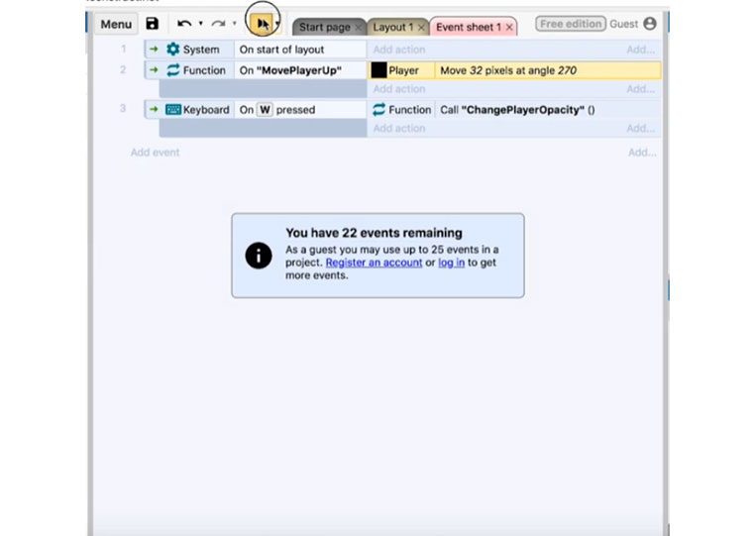Open the Register an account link

374,263
